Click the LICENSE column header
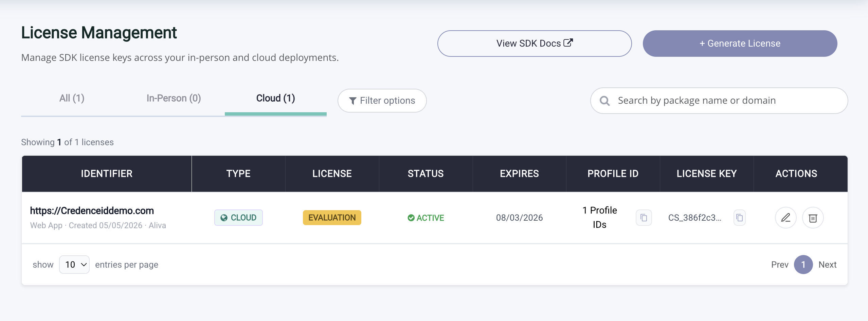Image resolution: width=868 pixels, height=321 pixels. pyautogui.click(x=332, y=174)
